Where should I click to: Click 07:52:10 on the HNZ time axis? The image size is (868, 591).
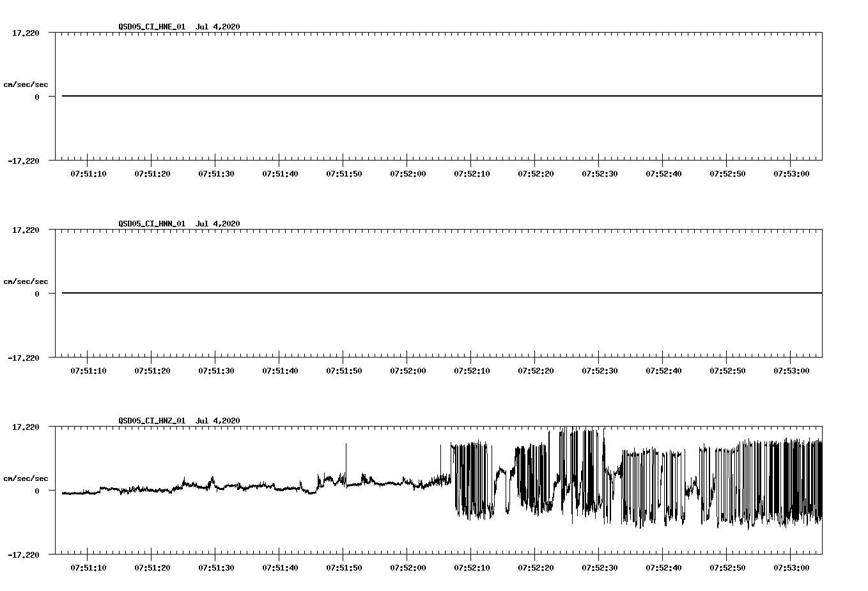[472, 567]
